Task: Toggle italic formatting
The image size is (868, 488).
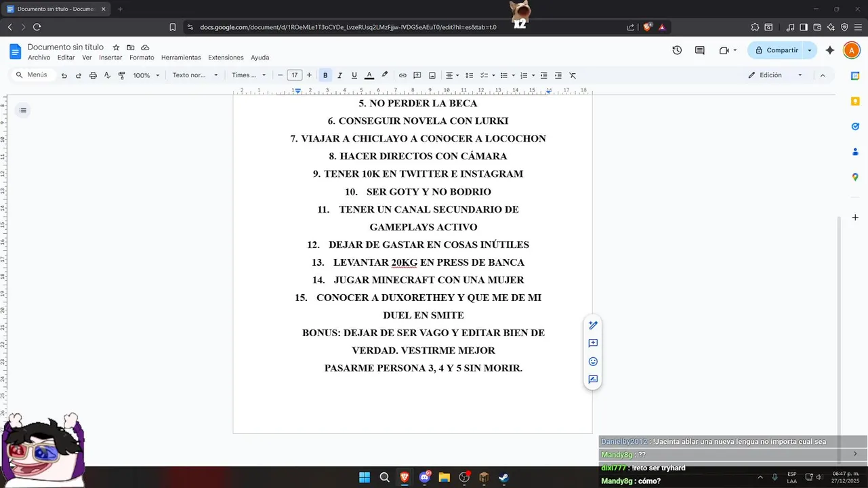Action: (x=339, y=75)
